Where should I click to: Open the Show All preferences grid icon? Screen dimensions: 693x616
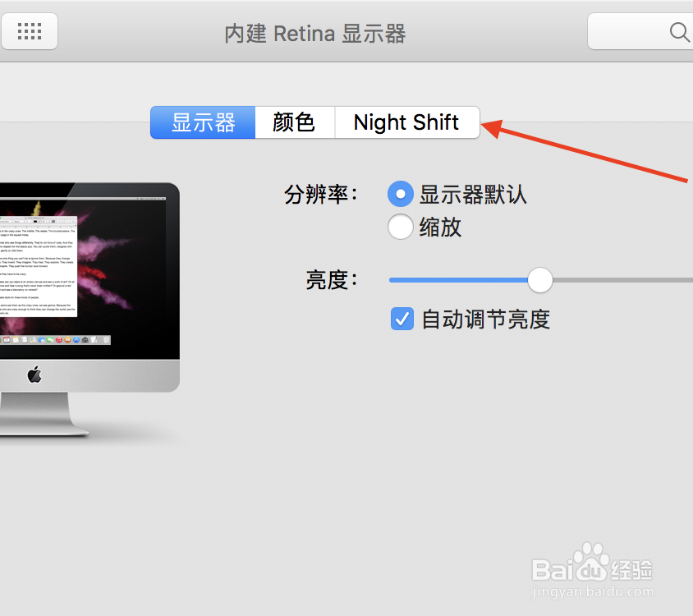pos(30,31)
